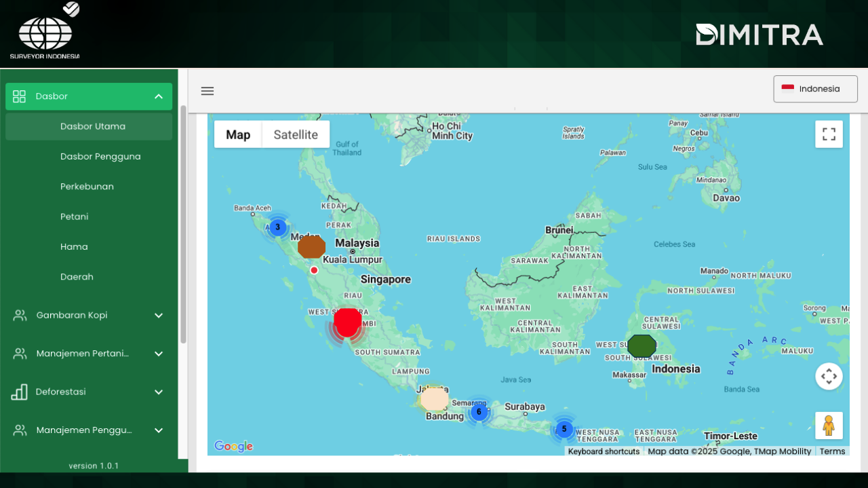Click the Google logo on the map
Image resolution: width=868 pixels, height=488 pixels.
[233, 446]
